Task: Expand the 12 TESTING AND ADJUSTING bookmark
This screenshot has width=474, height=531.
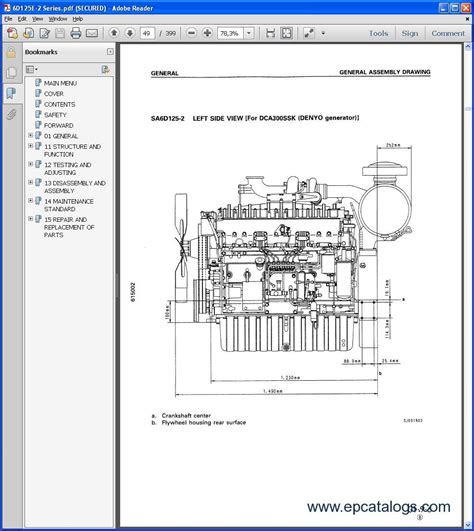Action: click(x=30, y=164)
